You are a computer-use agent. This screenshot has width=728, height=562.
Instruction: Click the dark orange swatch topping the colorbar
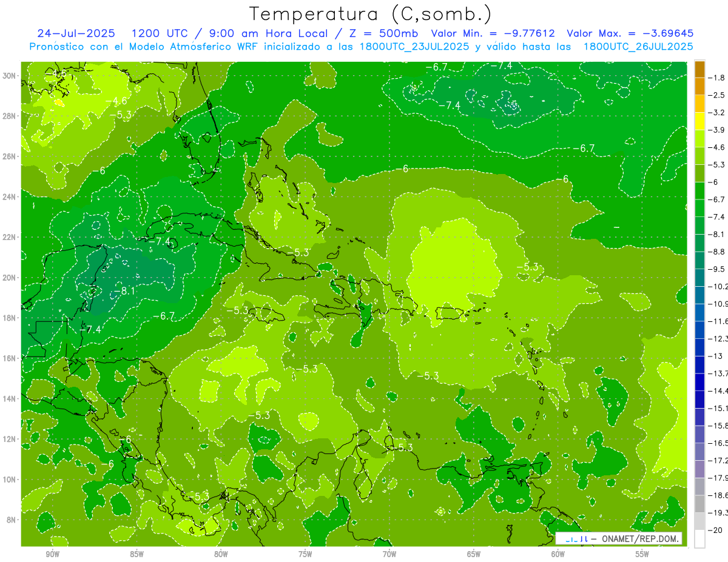pos(699,69)
